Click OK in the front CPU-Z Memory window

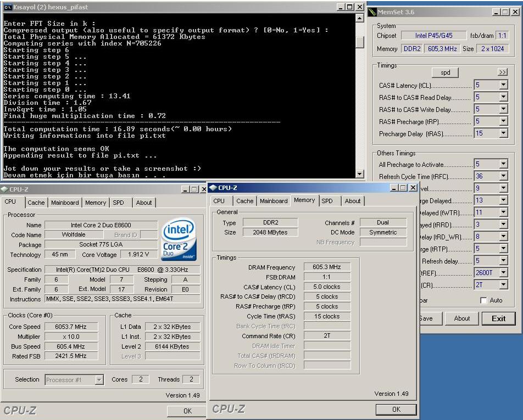tap(396, 410)
